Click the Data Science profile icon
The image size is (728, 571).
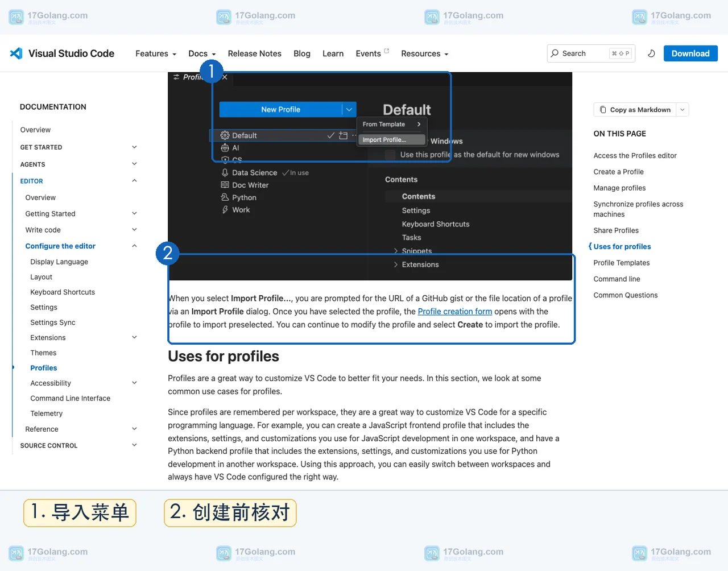point(225,172)
